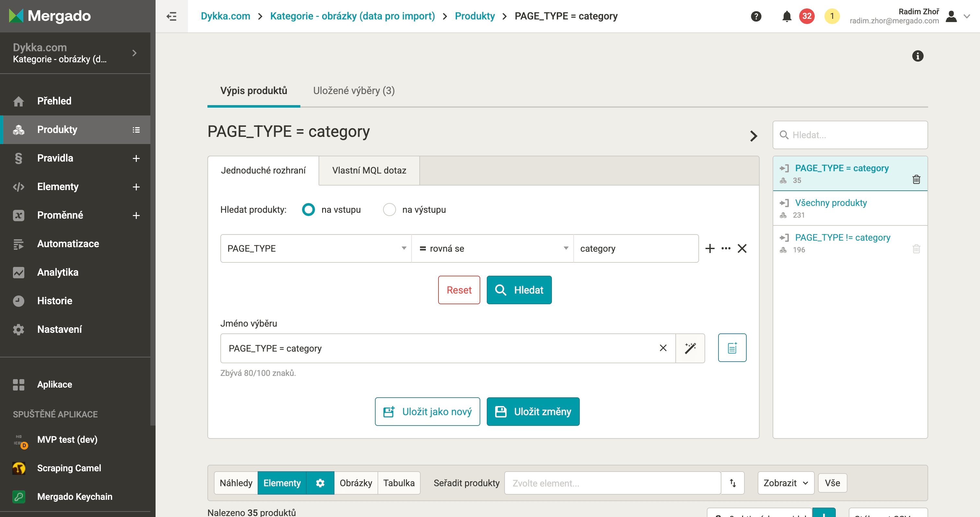Click the add condition plus icon
Image resolution: width=980 pixels, height=517 pixels.
pyautogui.click(x=709, y=248)
